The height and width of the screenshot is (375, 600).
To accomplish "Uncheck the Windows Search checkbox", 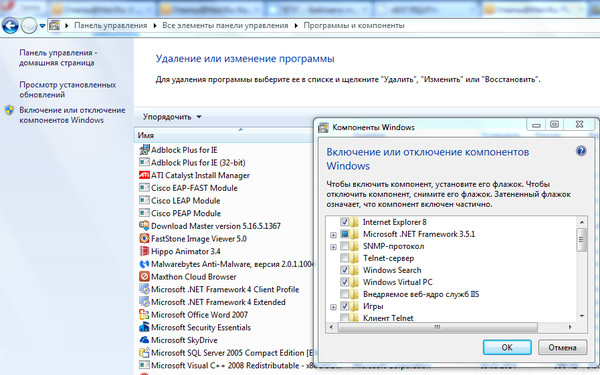I will [344, 270].
